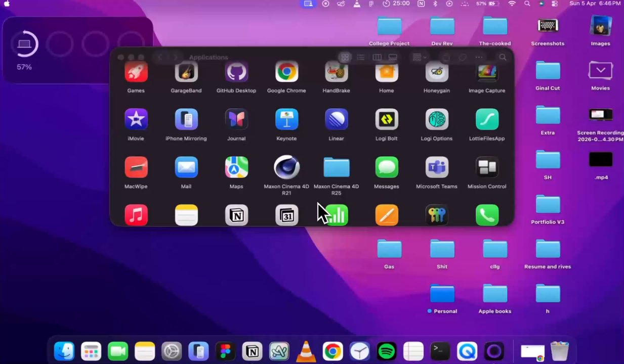Click the Bluetooth menu bar icon

coord(435,4)
